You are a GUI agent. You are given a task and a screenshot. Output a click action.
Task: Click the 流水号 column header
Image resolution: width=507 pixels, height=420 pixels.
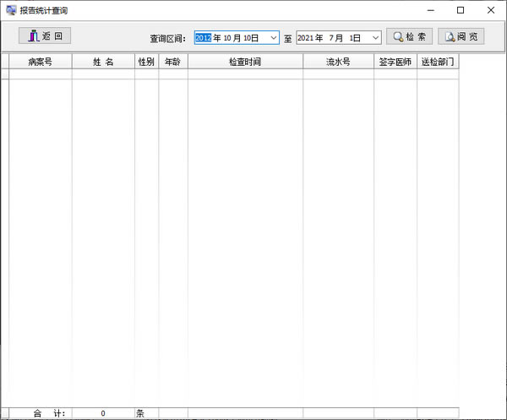[338, 62]
